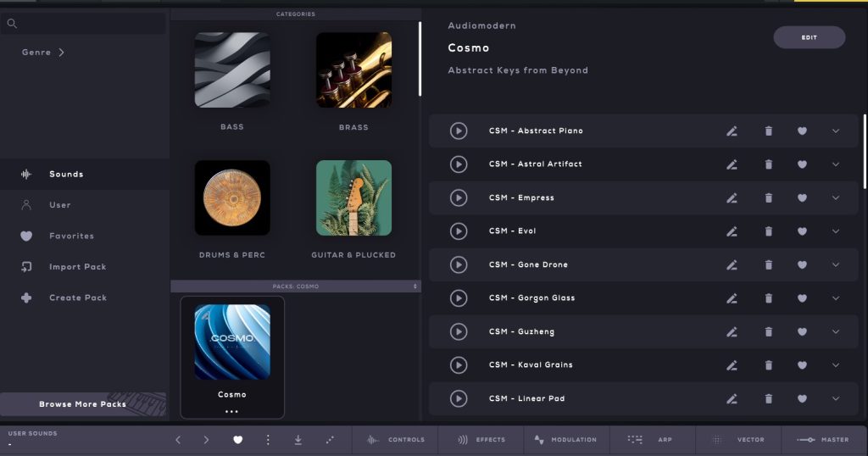The height and width of the screenshot is (456, 868).
Task: Favorite the CSM - Guzheng preset
Action: tap(802, 331)
